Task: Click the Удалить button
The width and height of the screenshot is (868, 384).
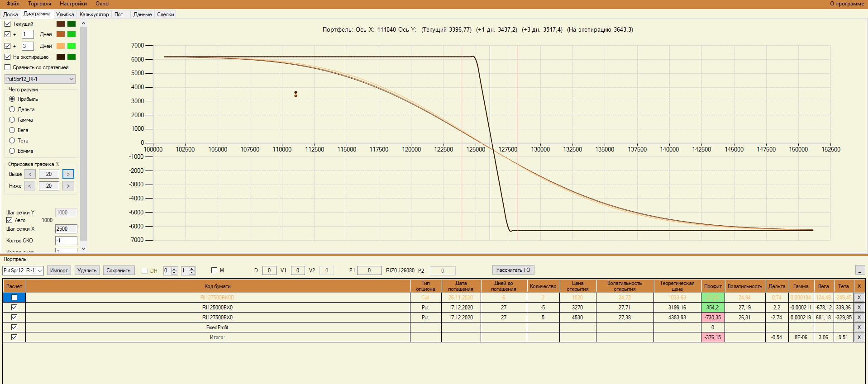Action: pos(87,270)
